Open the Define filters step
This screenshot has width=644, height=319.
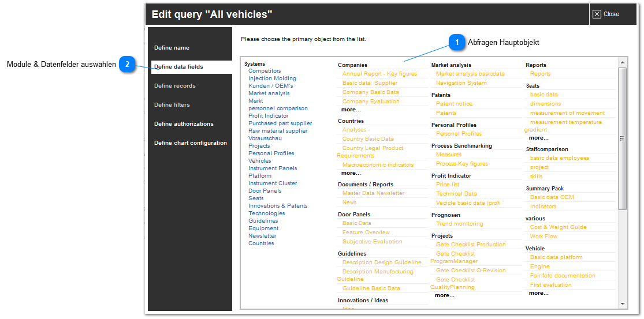pos(172,105)
